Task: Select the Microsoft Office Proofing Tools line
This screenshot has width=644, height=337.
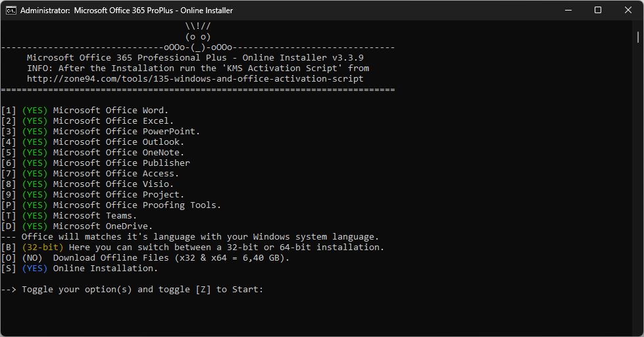Action: (x=111, y=205)
